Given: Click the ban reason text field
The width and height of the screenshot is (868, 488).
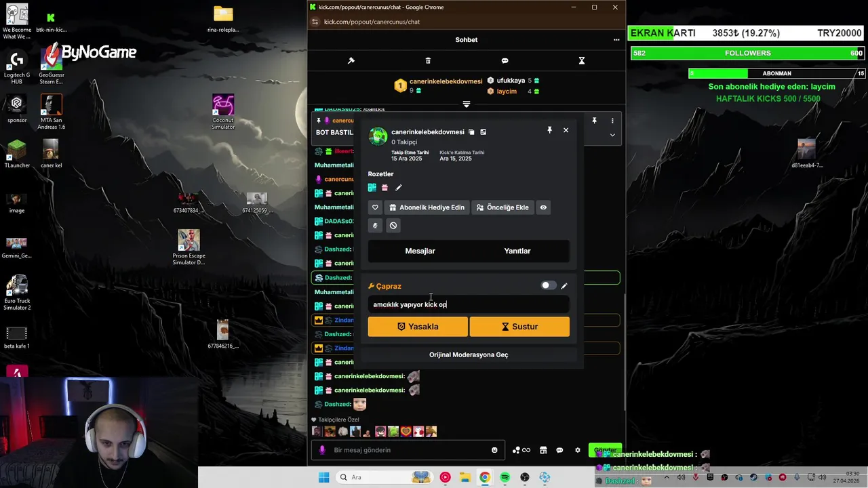Looking at the screenshot, I should point(469,305).
